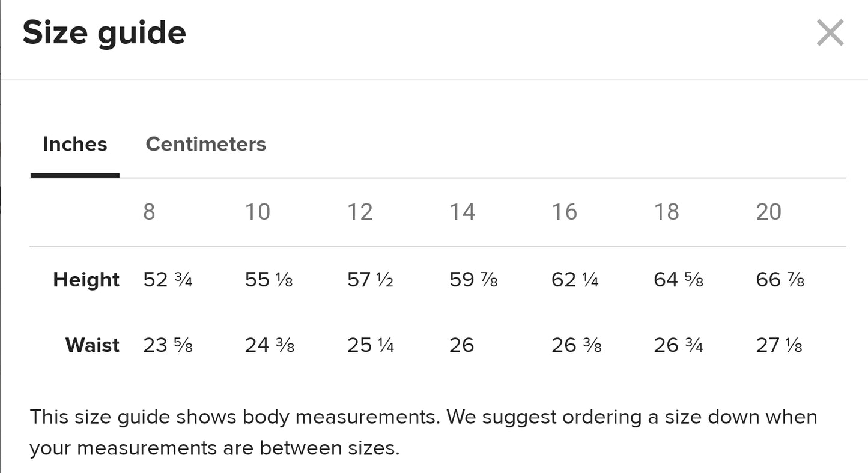
Task: Click waist value 26 for size 14
Action: (461, 345)
